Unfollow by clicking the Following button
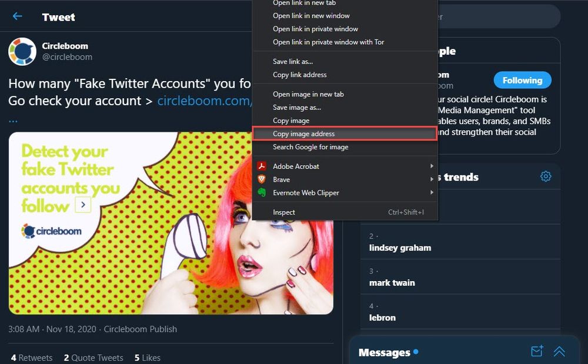588x364 pixels. pyautogui.click(x=522, y=80)
